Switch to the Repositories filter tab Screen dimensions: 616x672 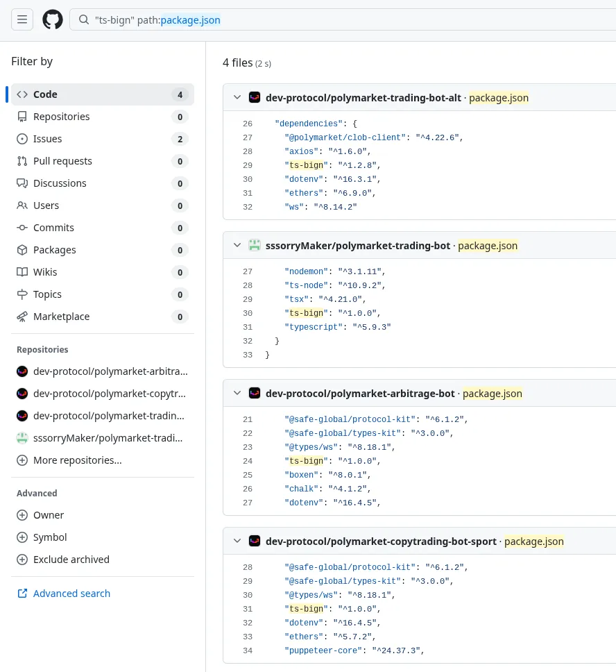coord(62,116)
